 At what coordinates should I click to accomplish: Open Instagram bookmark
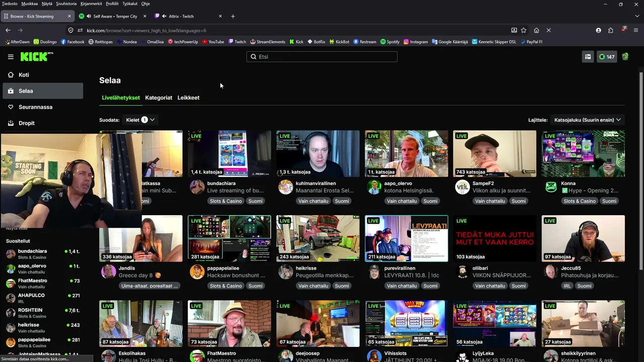pyautogui.click(x=416, y=42)
